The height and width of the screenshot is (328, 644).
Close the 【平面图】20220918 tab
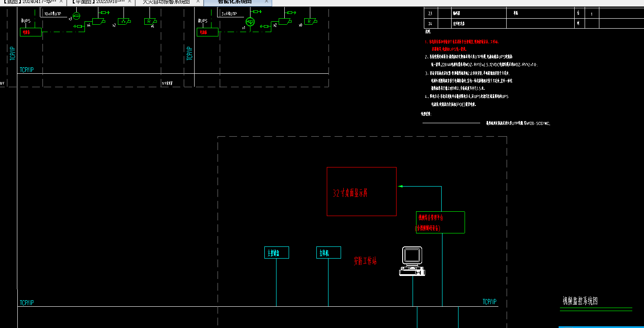point(130,2)
